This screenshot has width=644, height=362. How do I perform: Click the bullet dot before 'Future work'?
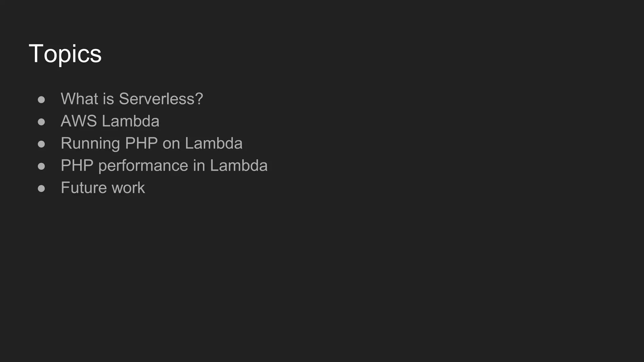coord(41,189)
